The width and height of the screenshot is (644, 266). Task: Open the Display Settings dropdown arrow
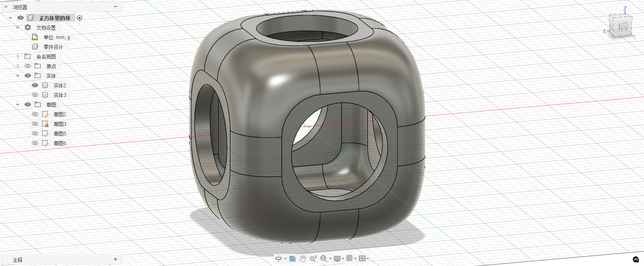pos(343,259)
